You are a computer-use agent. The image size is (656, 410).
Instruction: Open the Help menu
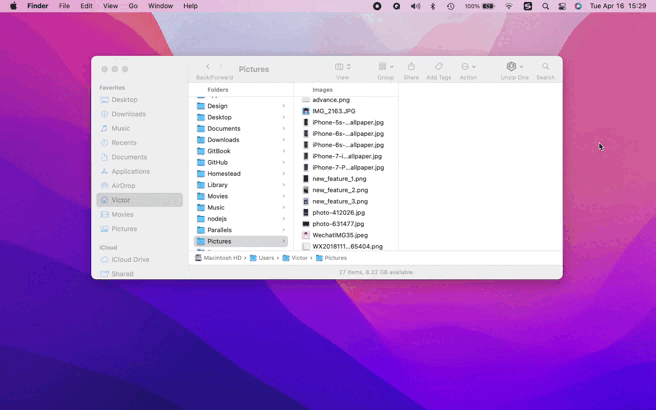(190, 6)
